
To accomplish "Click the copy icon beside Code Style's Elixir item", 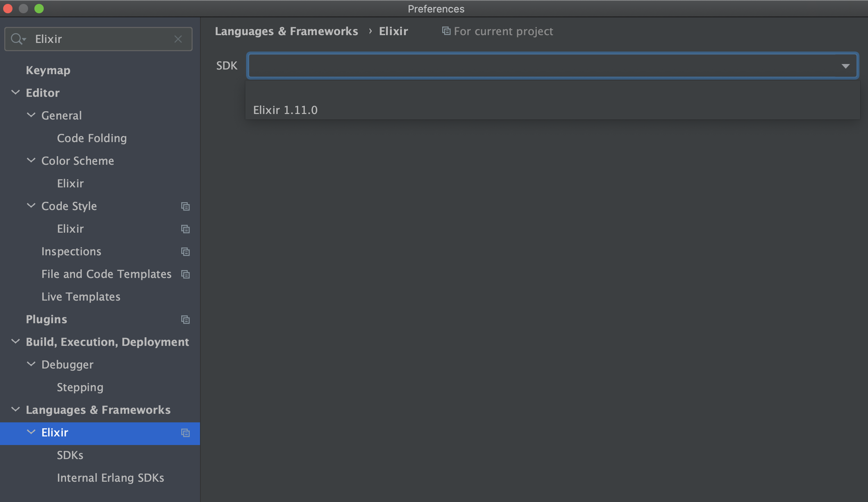I will coord(186,229).
